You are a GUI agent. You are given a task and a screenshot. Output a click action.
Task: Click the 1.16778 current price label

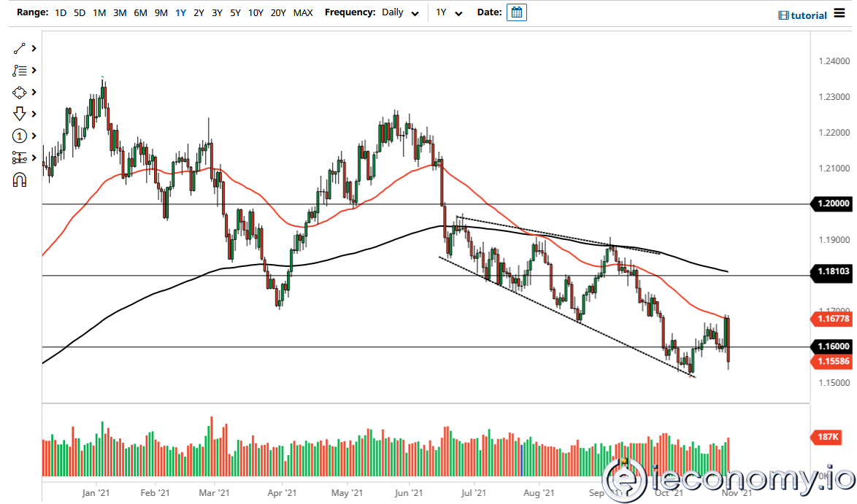click(x=833, y=319)
